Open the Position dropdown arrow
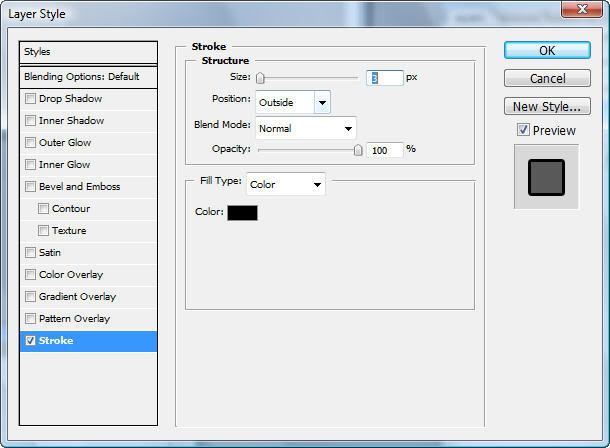 click(322, 103)
